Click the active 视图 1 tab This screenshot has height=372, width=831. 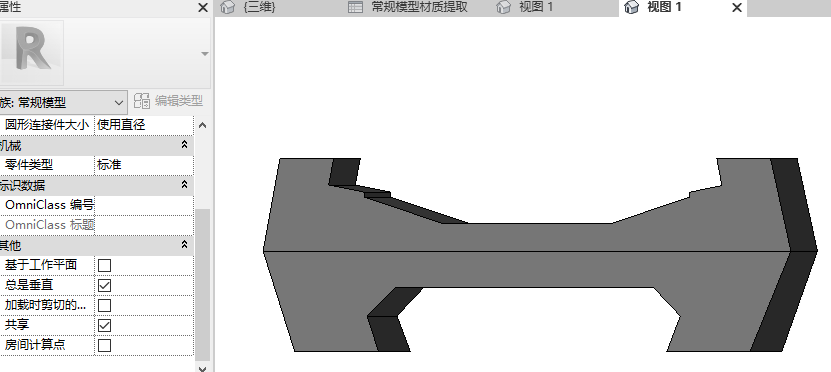683,7
